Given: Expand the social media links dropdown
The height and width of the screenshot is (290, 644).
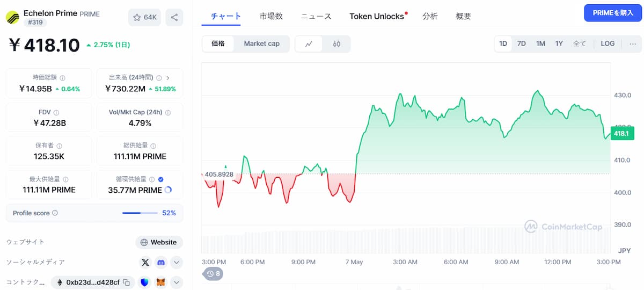Looking at the screenshot, I should coord(176,263).
